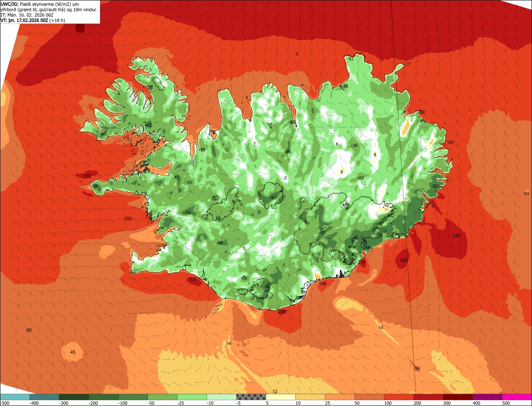Select the checkered legend swatch between -5 and 5
This screenshot has height=406, width=532.
point(251,397)
